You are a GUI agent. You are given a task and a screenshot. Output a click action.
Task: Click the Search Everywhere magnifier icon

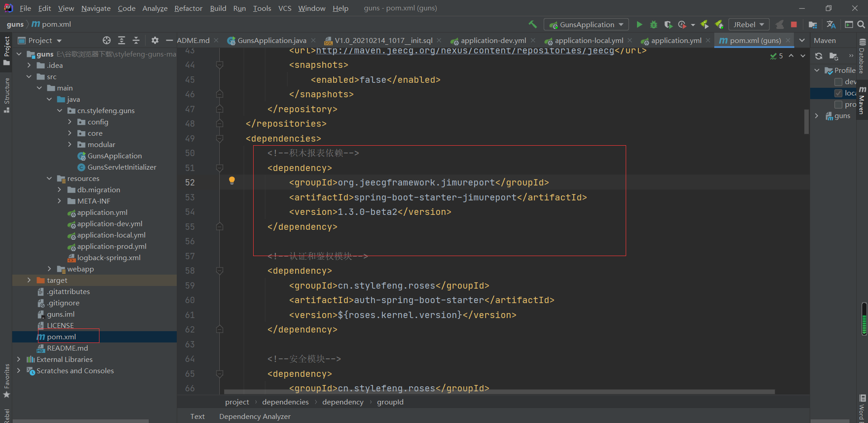(x=861, y=24)
